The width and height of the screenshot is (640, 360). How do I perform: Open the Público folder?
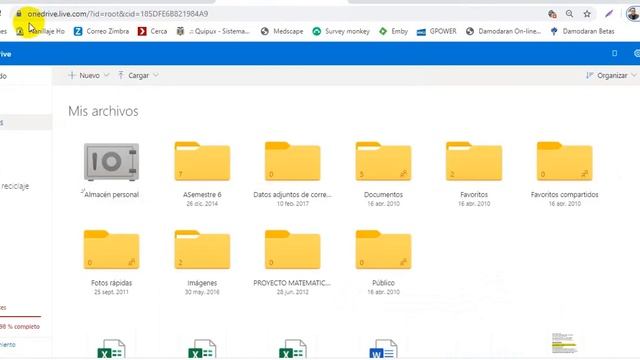[x=383, y=249]
